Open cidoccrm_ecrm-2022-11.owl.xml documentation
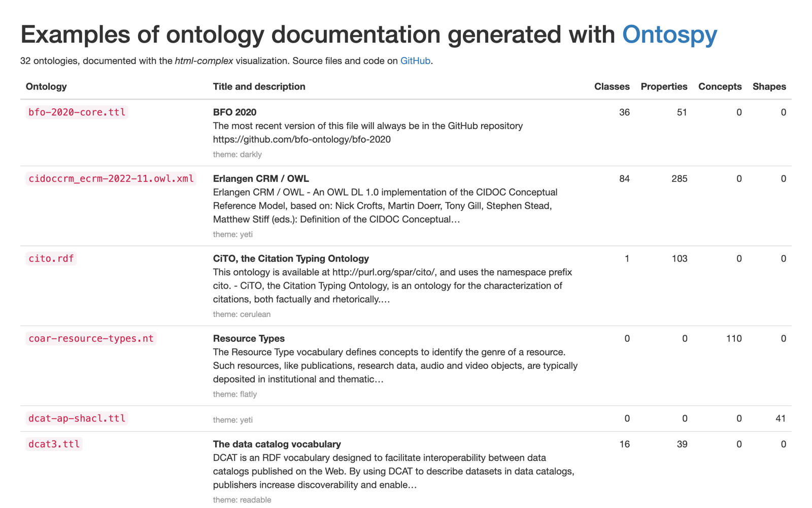Viewport: 812px width, 508px height. [x=111, y=179]
